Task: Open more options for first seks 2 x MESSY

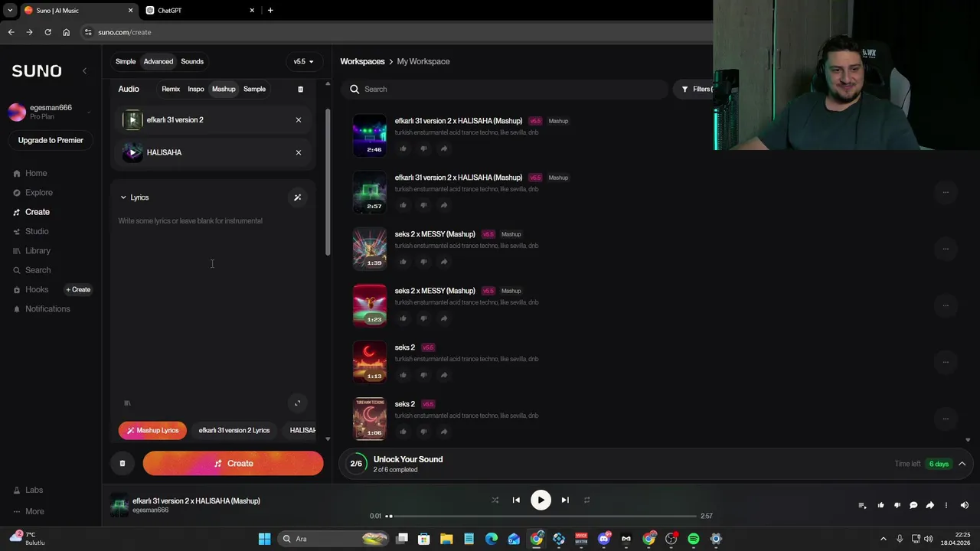Action: pos(946,249)
